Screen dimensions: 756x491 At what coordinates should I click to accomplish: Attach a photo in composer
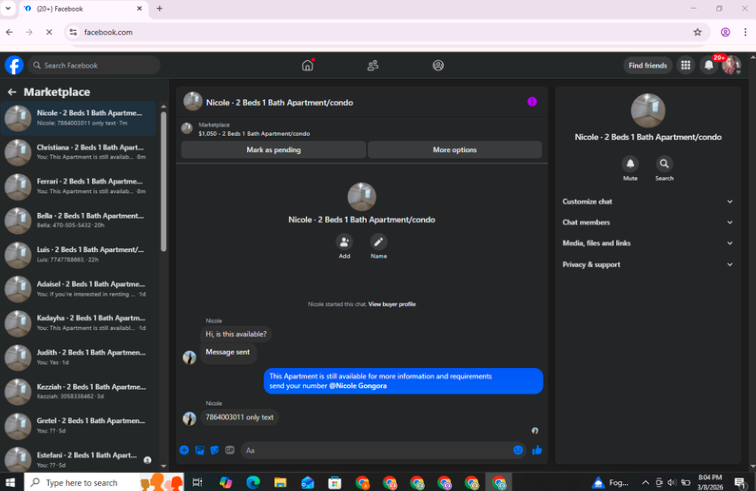pos(200,450)
